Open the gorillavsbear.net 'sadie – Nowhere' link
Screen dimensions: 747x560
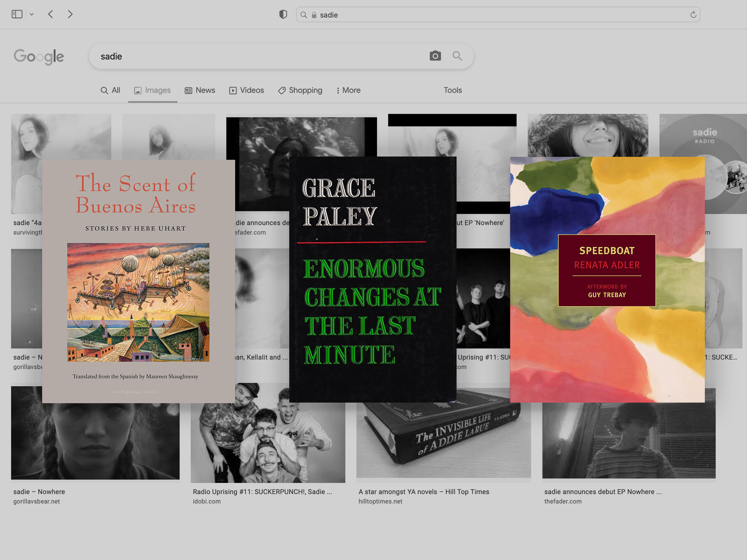39,492
